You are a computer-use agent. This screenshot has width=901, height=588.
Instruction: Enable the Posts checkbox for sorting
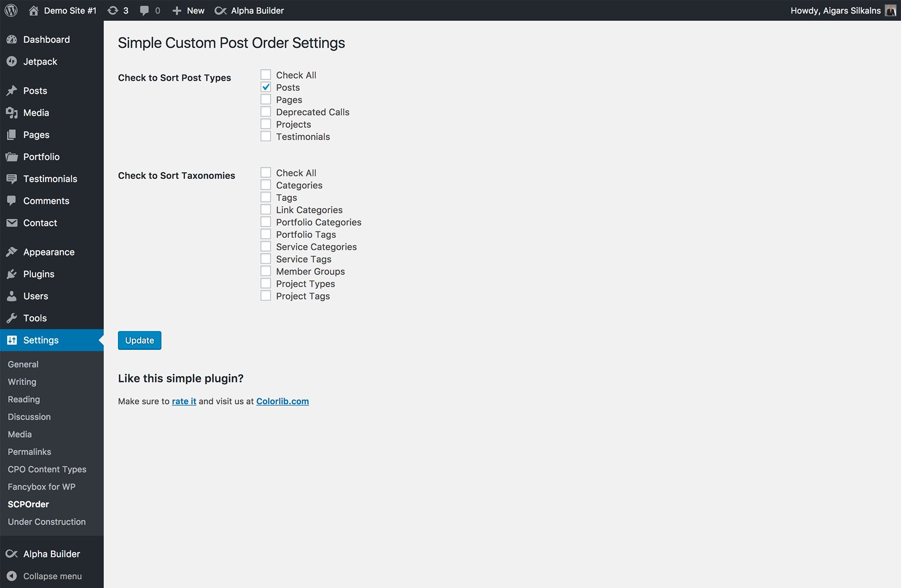point(265,87)
